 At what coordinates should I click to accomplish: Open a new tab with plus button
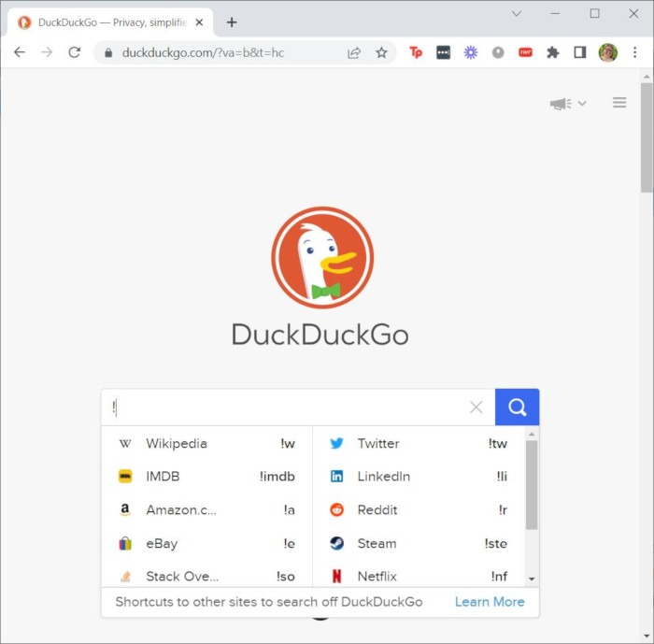[x=232, y=22]
